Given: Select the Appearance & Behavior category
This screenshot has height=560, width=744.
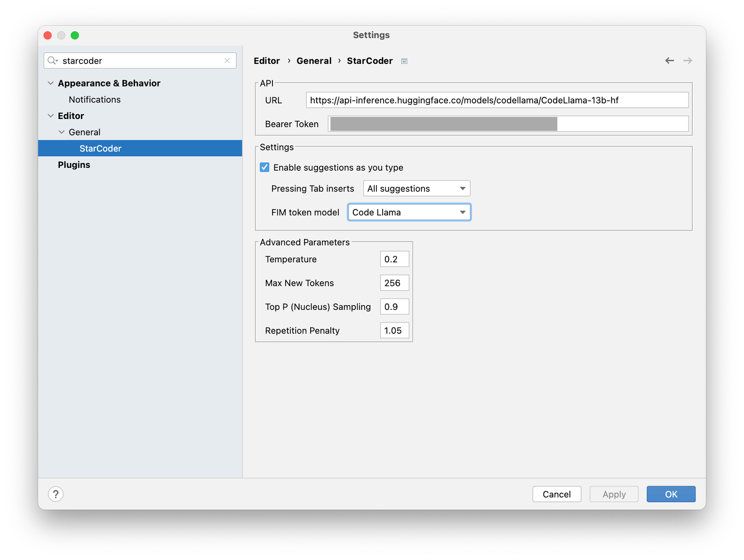Looking at the screenshot, I should coord(109,83).
